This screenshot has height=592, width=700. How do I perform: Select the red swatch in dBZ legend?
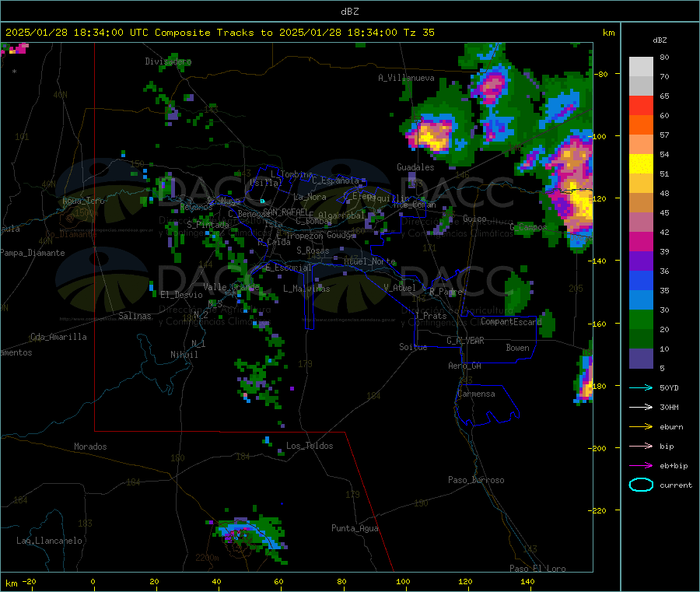point(641,105)
